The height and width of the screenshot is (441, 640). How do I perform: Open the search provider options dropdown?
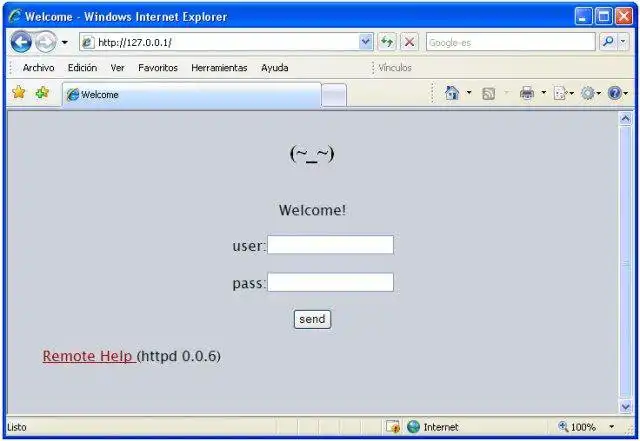click(x=623, y=42)
